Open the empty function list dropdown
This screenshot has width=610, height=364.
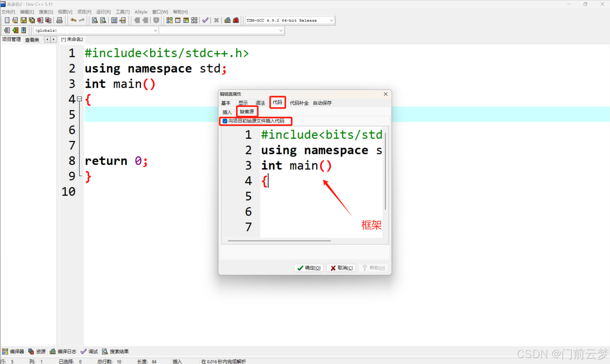click(x=281, y=30)
